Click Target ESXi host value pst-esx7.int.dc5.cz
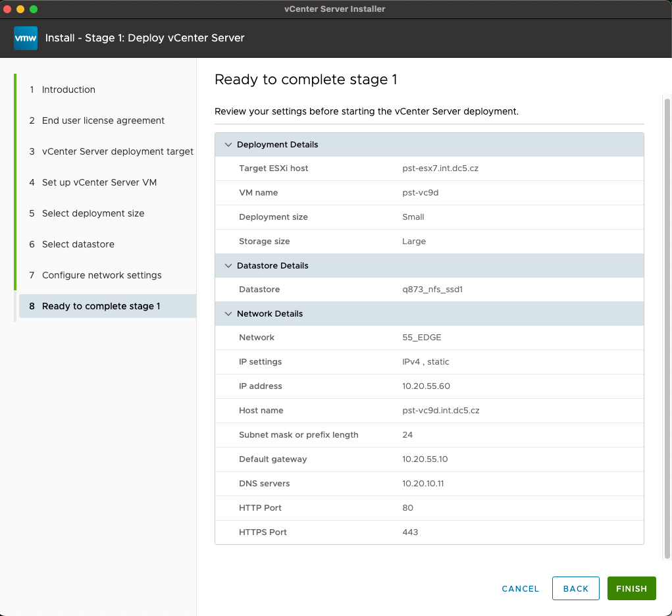672x616 pixels. tap(440, 168)
